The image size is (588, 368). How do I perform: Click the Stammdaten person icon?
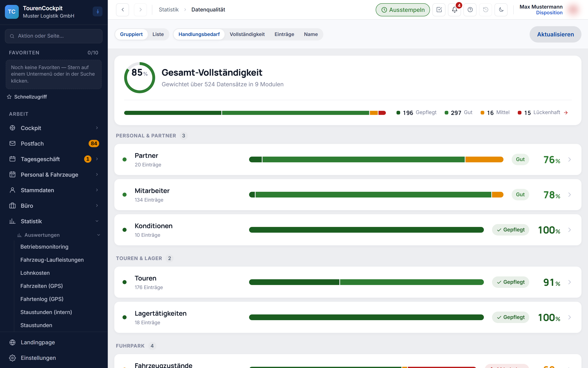point(12,190)
